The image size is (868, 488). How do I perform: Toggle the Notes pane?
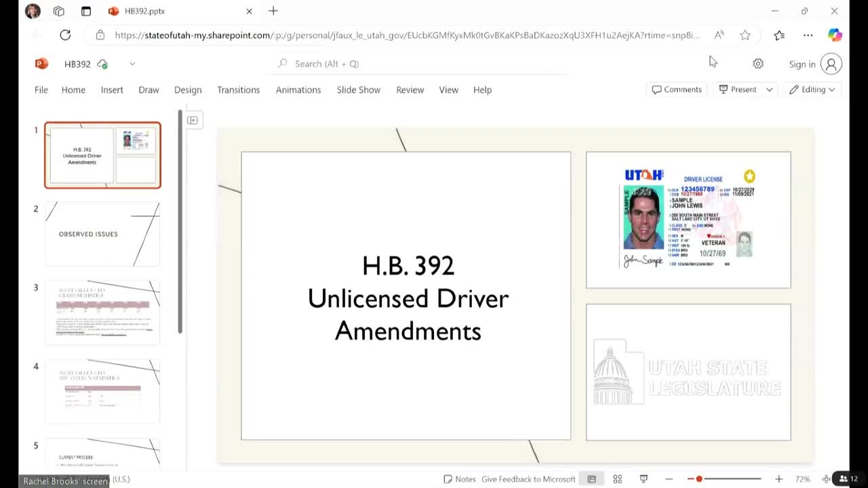(460, 479)
